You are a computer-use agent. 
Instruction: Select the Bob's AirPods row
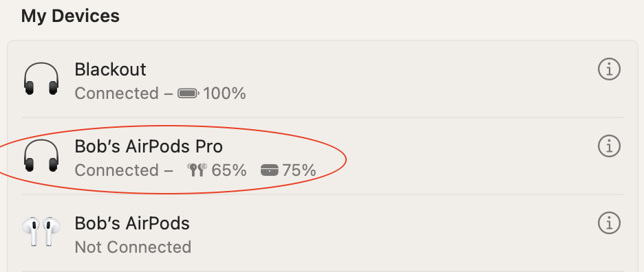tap(323, 232)
